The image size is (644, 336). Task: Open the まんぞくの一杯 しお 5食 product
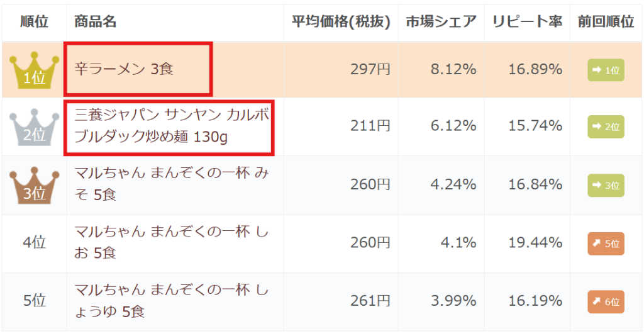171,242
